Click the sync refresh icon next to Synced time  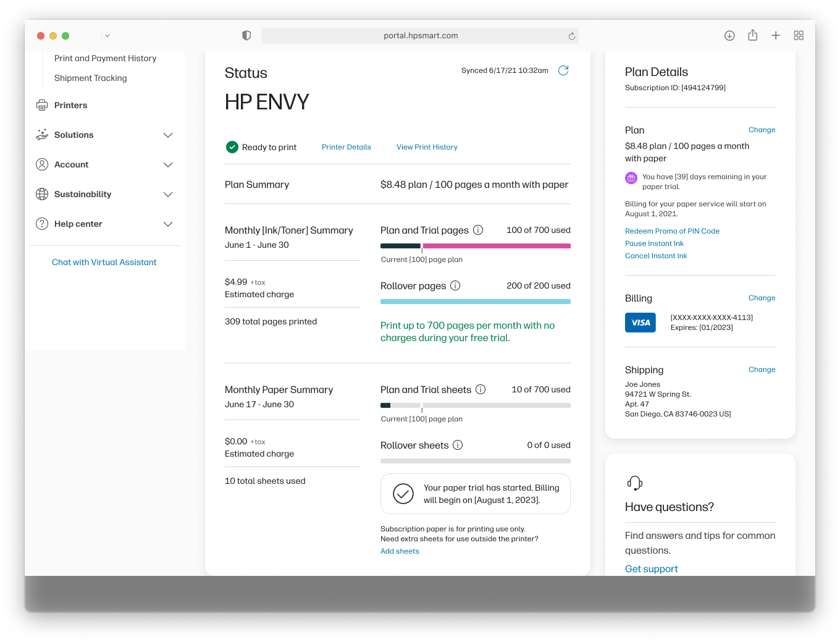click(x=563, y=70)
